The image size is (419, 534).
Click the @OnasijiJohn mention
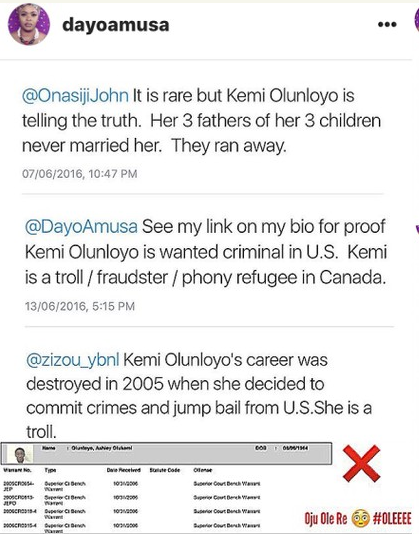(75, 95)
